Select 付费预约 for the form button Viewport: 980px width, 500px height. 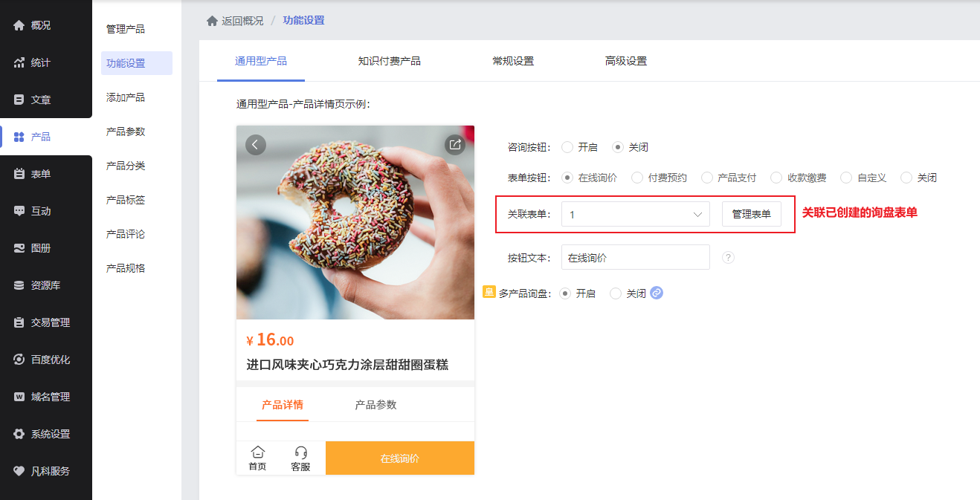click(x=637, y=178)
